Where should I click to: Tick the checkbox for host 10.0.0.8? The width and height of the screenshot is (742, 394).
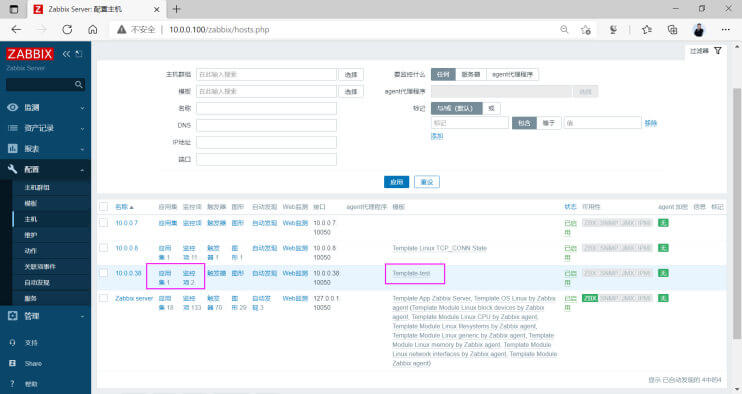pos(103,248)
